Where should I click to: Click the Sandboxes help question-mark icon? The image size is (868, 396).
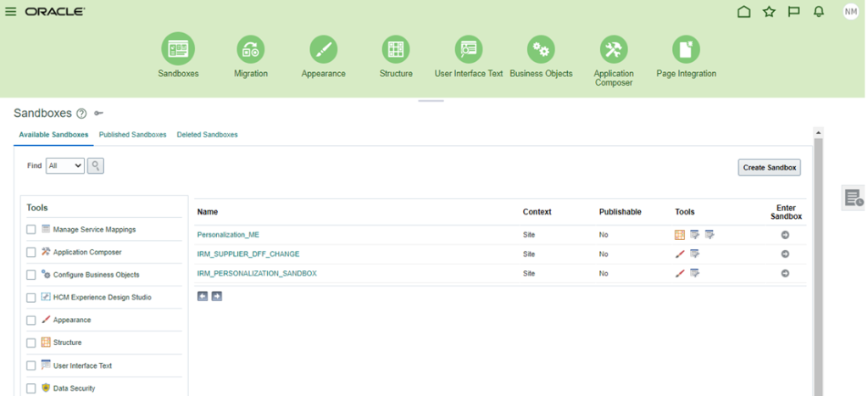coord(81,114)
